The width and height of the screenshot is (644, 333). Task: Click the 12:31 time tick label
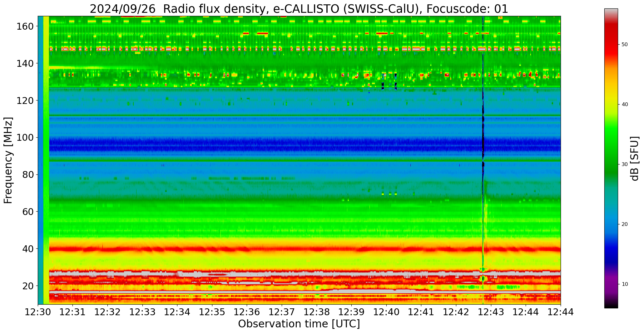coord(73,312)
